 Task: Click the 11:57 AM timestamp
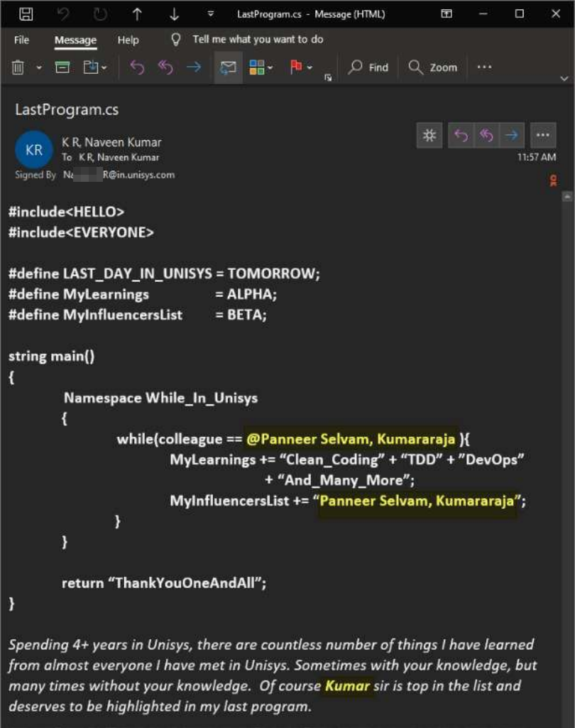(x=537, y=157)
